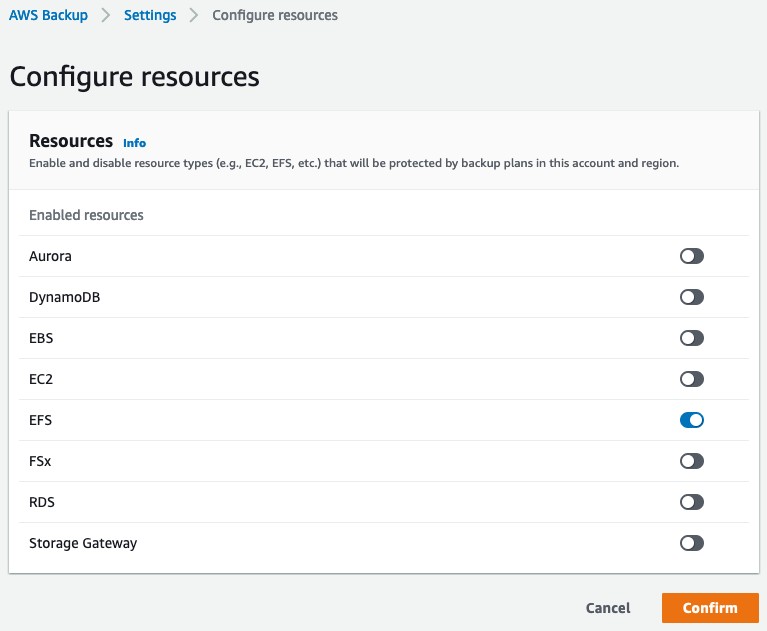Click the Aurora row label
The width and height of the screenshot is (767, 631).
click(50, 256)
